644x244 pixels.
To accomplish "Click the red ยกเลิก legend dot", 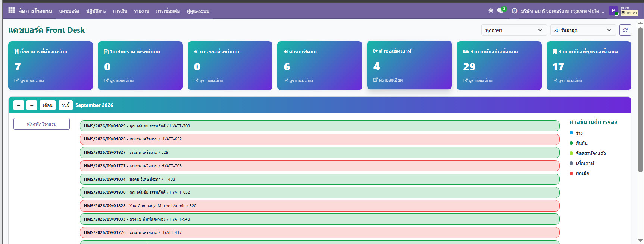I will [x=571, y=173].
